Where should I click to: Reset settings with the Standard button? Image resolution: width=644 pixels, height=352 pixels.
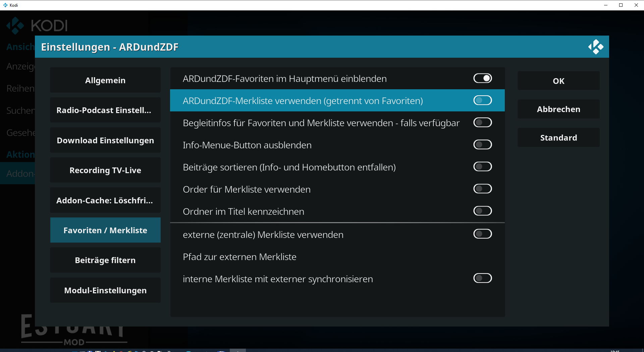point(558,138)
